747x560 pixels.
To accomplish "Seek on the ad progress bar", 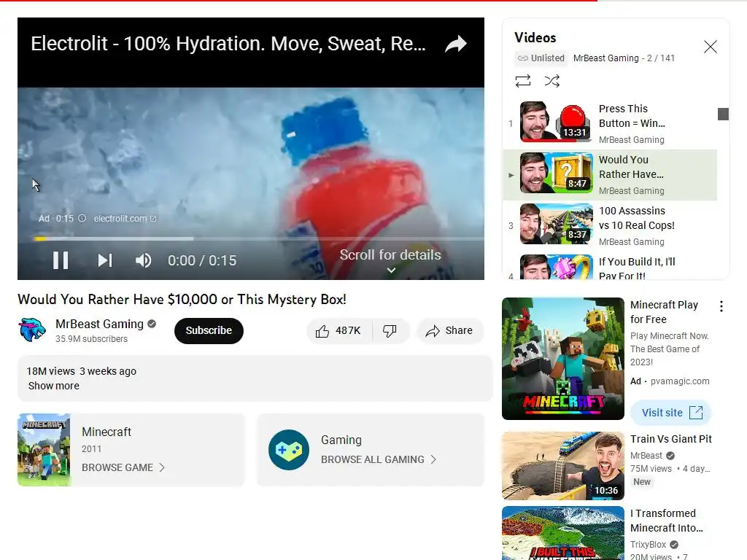I will [x=259, y=238].
